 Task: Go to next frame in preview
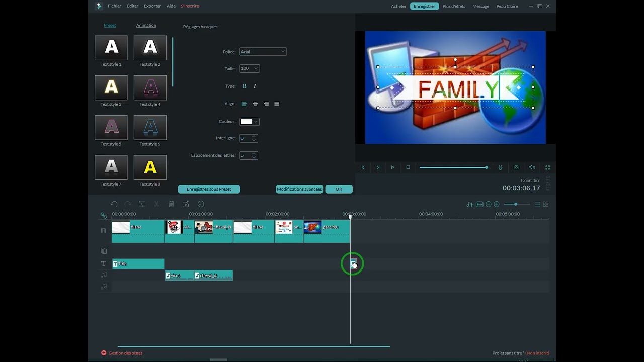click(378, 167)
